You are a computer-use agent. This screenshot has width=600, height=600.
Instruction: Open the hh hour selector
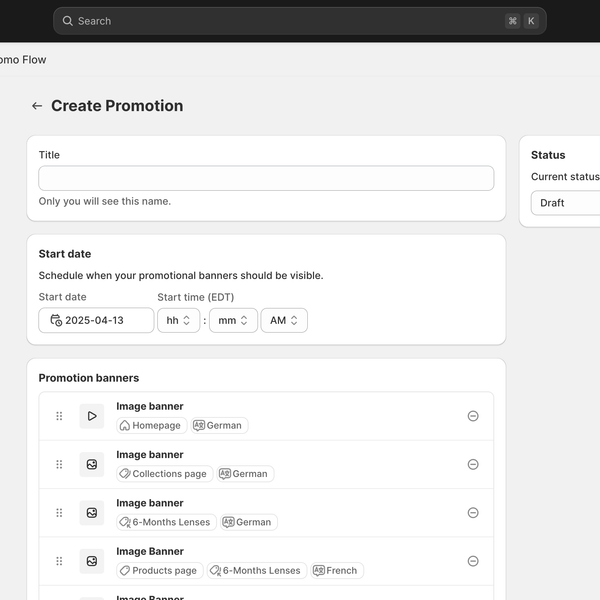click(179, 320)
